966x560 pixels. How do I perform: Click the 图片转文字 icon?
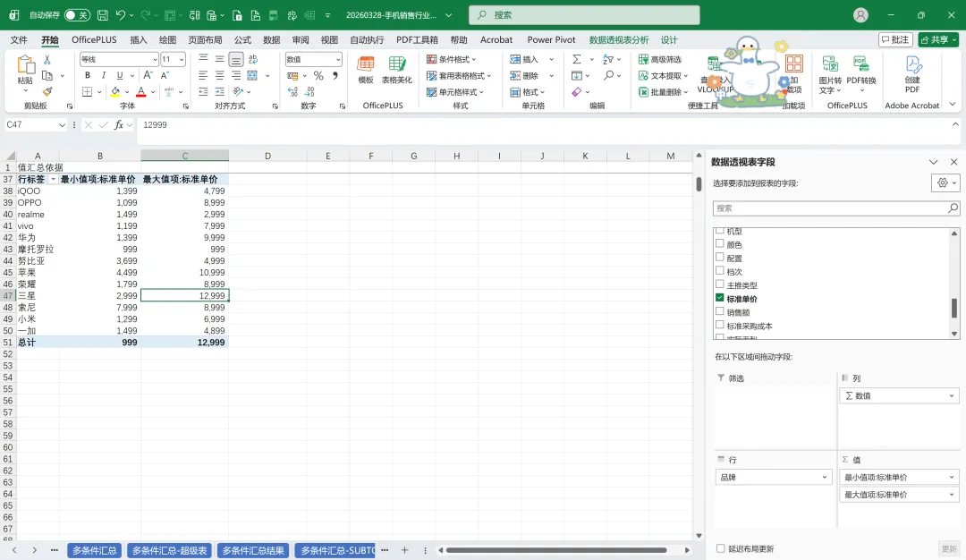click(830, 74)
